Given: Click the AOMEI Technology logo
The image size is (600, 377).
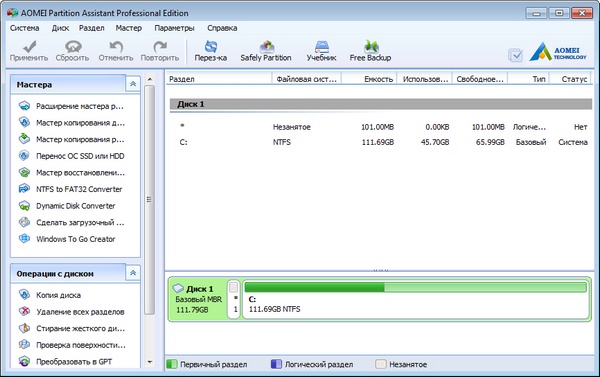Looking at the screenshot, I should click(x=558, y=52).
